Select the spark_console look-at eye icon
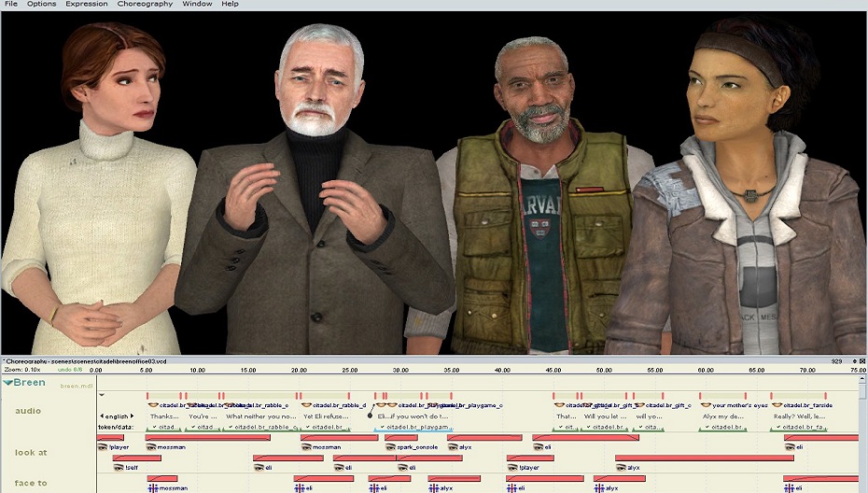 [x=389, y=447]
